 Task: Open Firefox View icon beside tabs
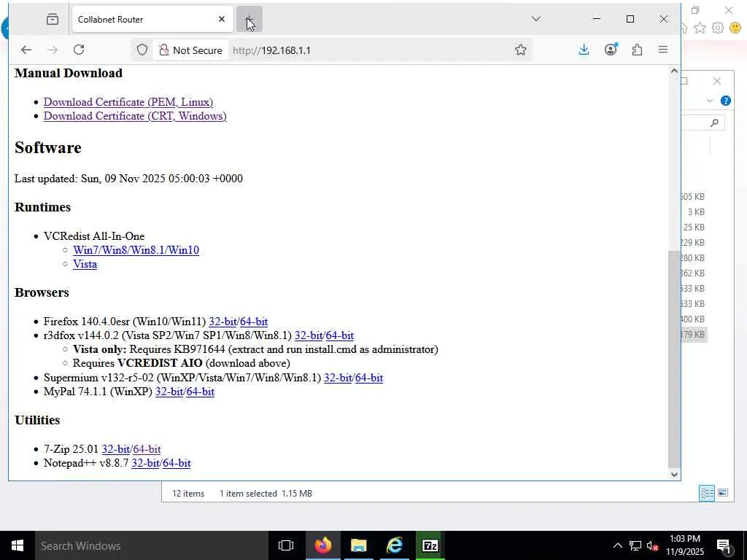tap(53, 19)
